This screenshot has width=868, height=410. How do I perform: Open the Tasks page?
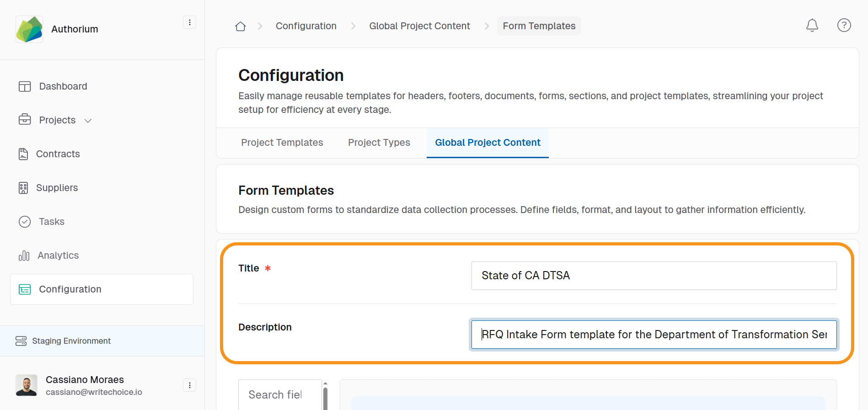coord(51,222)
